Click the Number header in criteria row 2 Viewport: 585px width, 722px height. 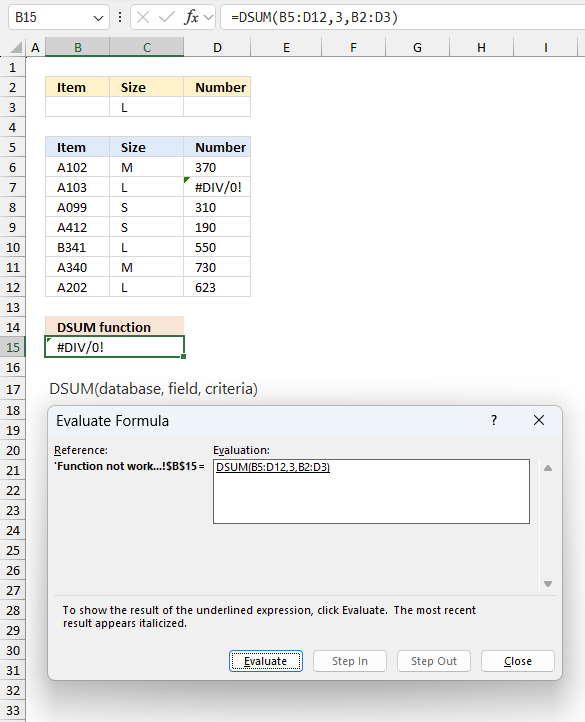(217, 87)
